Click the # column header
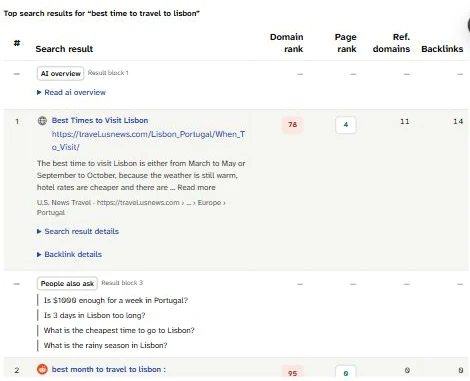470x381 pixels. pyautogui.click(x=17, y=43)
